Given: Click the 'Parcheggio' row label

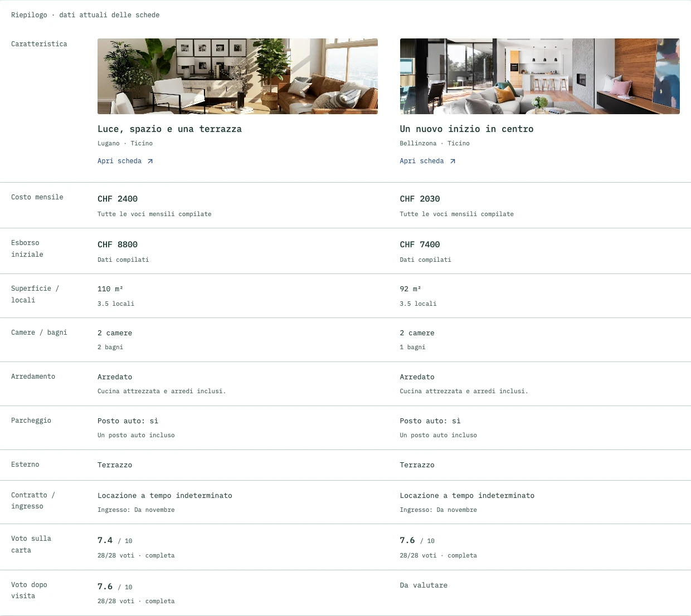Looking at the screenshot, I should click(x=31, y=421).
